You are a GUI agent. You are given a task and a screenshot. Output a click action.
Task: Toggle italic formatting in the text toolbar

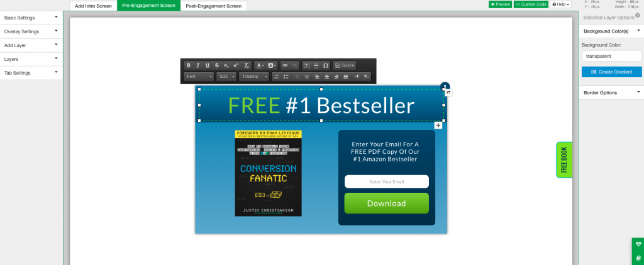(198, 66)
